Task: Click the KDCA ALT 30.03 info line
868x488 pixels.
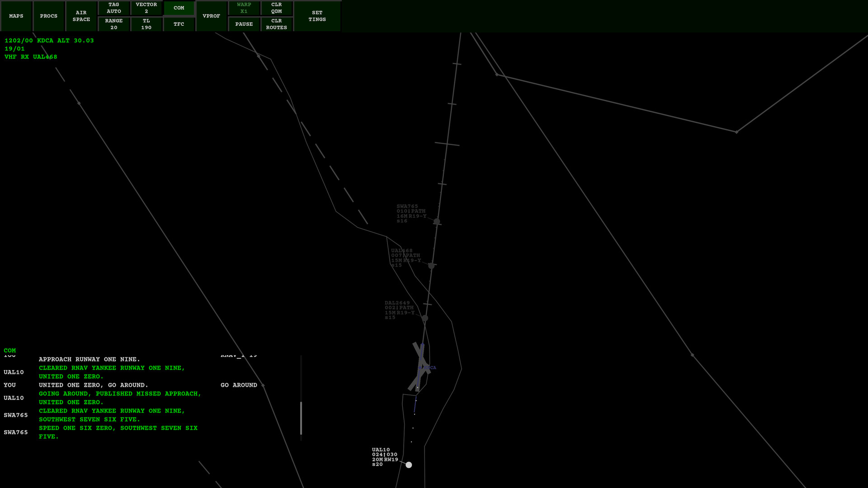Action: [49, 41]
